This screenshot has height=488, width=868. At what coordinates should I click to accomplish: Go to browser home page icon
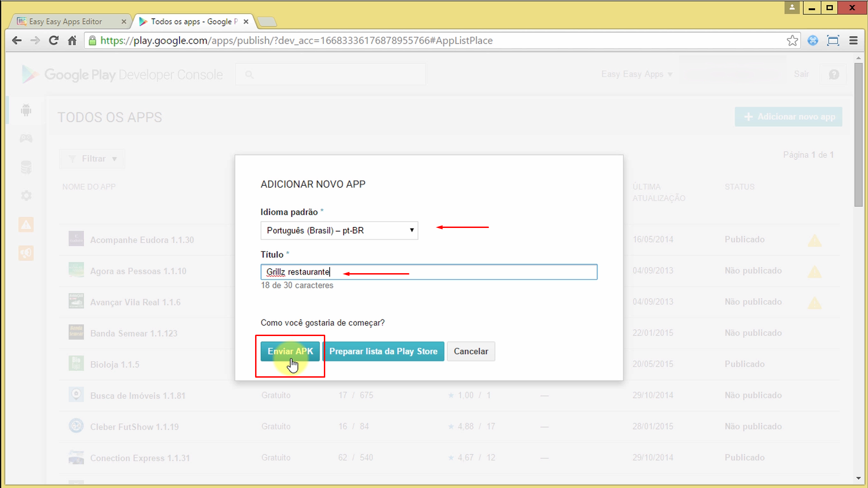(72, 41)
